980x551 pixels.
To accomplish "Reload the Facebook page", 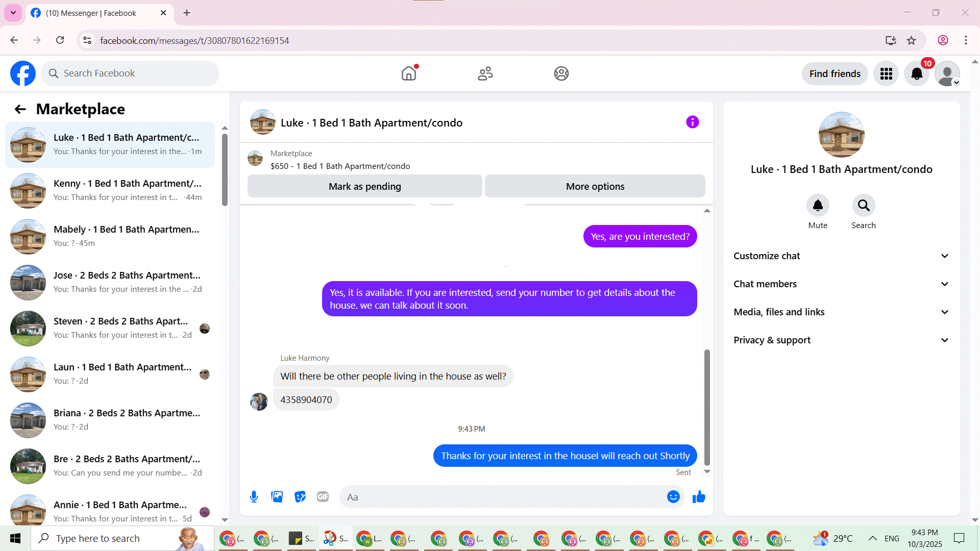I will pyautogui.click(x=60, y=40).
